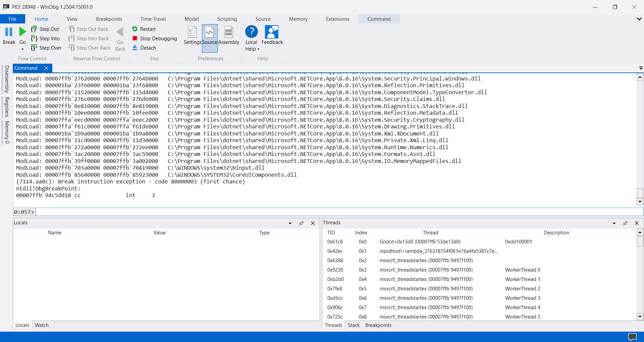This screenshot has height=342, width=644.
Task: Click Stop Debugging
Action: (x=155, y=39)
